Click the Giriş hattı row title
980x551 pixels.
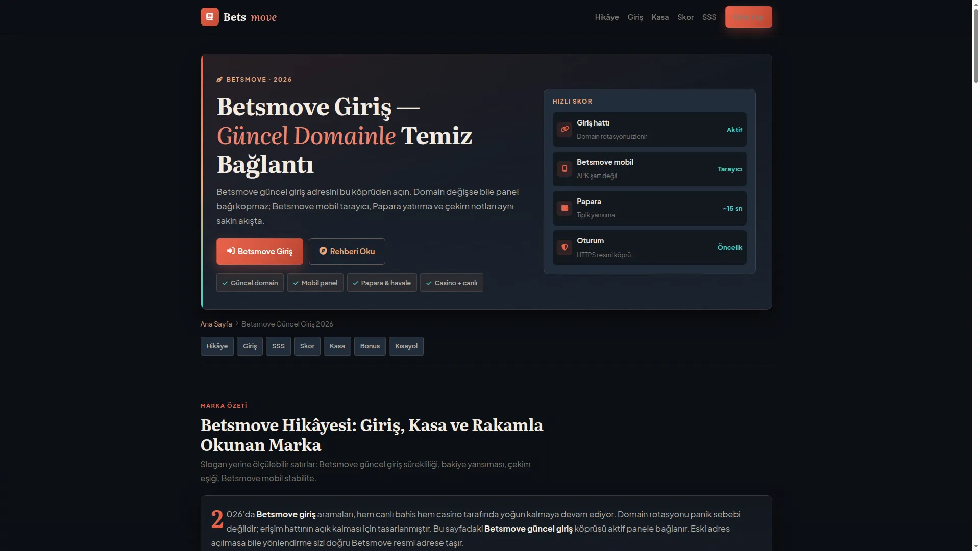(x=593, y=123)
